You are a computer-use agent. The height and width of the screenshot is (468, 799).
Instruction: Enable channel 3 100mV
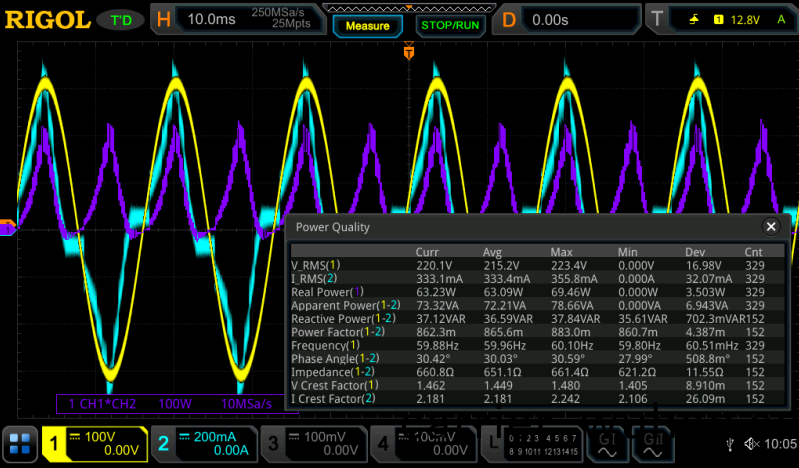(313, 444)
